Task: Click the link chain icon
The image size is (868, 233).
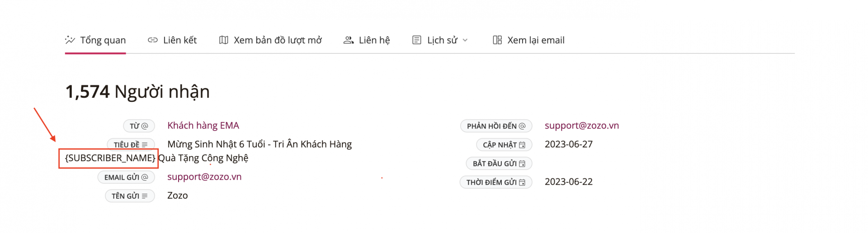Action: tap(153, 40)
